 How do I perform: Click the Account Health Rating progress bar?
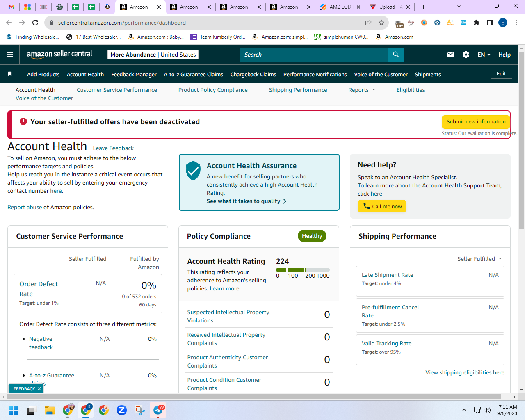click(x=303, y=270)
